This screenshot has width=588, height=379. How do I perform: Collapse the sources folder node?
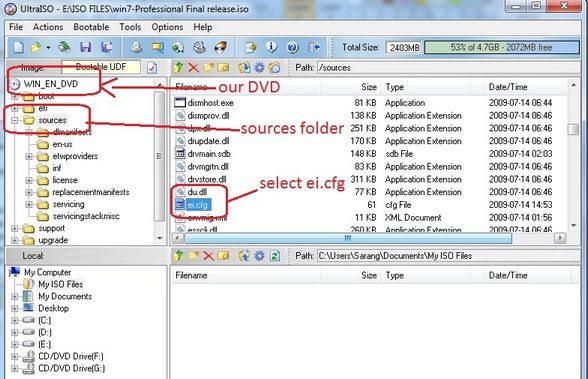pos(15,120)
